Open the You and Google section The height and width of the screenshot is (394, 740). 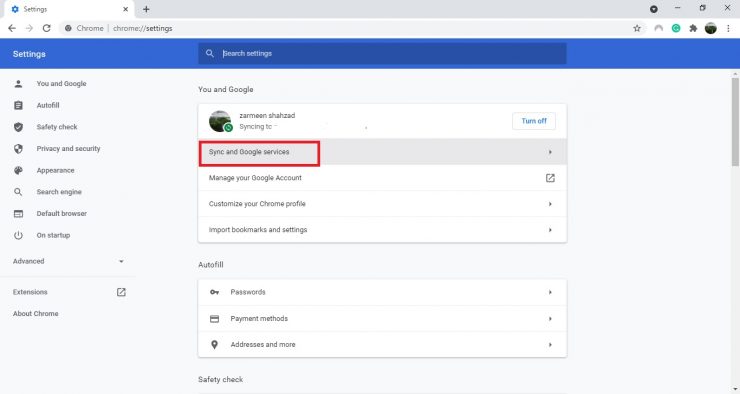(61, 84)
